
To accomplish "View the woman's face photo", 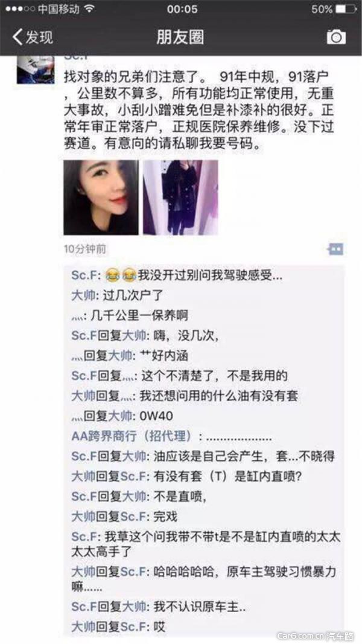I will 101,198.
